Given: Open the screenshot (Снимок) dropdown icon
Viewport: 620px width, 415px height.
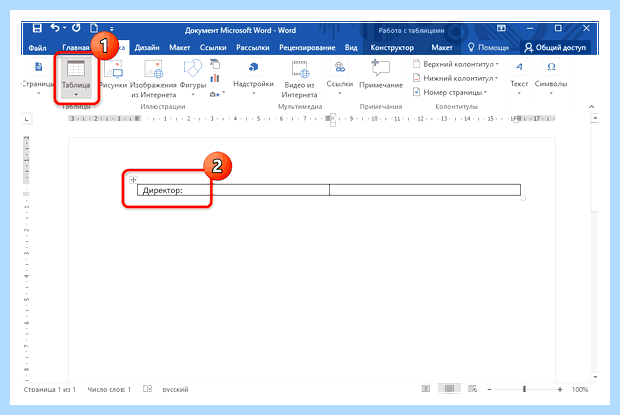Looking at the screenshot, I should click(217, 94).
